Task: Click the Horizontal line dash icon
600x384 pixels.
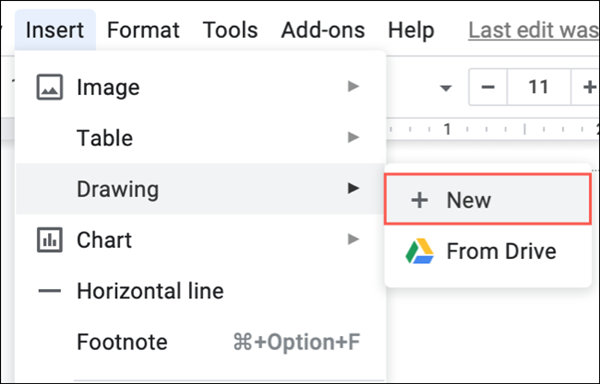Action: (50, 291)
